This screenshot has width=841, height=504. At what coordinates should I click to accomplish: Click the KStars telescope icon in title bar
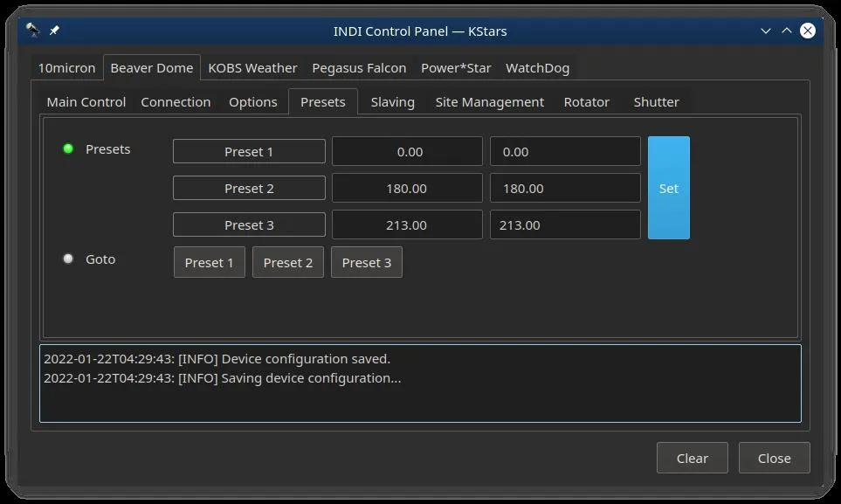point(32,30)
